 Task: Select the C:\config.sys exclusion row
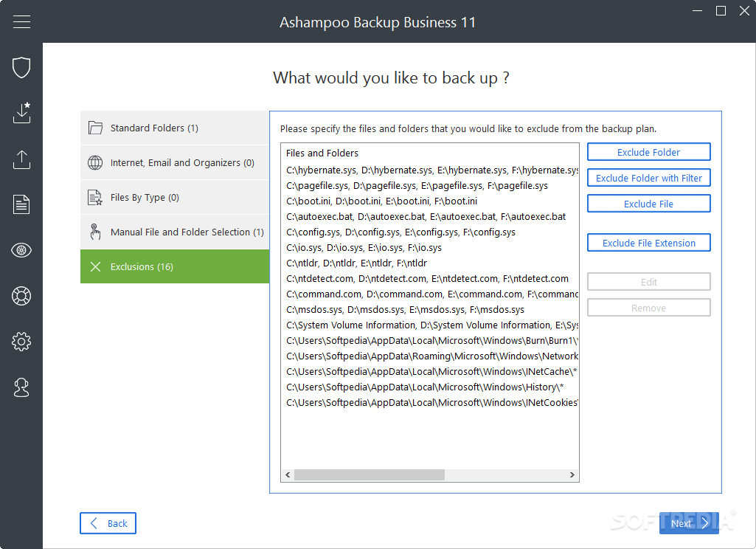[x=429, y=232]
